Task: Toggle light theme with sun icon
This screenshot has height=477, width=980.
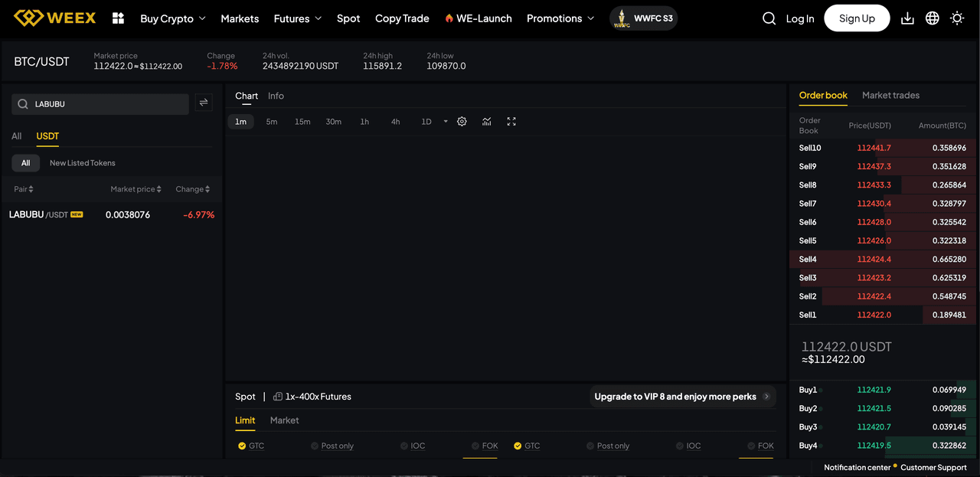Action: pyautogui.click(x=957, y=18)
